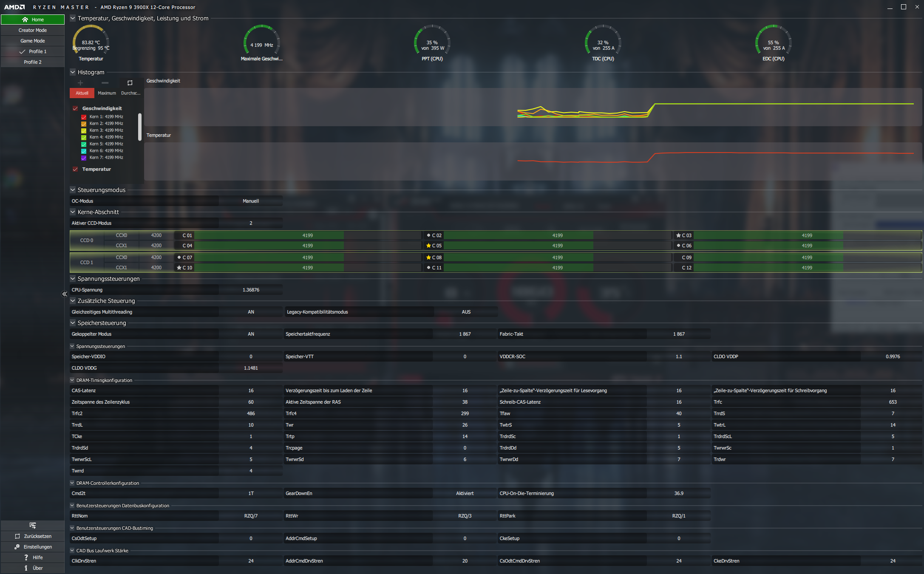This screenshot has width=924, height=574.
Task: Click the Kern 7 purple color swatch
Action: (84, 158)
